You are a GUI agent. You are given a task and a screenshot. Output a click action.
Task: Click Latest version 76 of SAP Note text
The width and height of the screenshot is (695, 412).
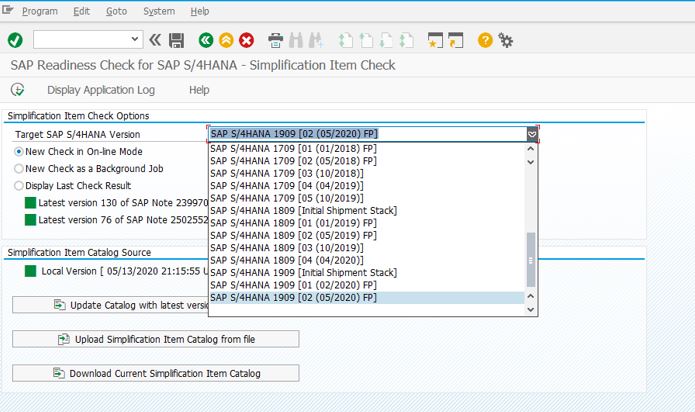point(123,220)
